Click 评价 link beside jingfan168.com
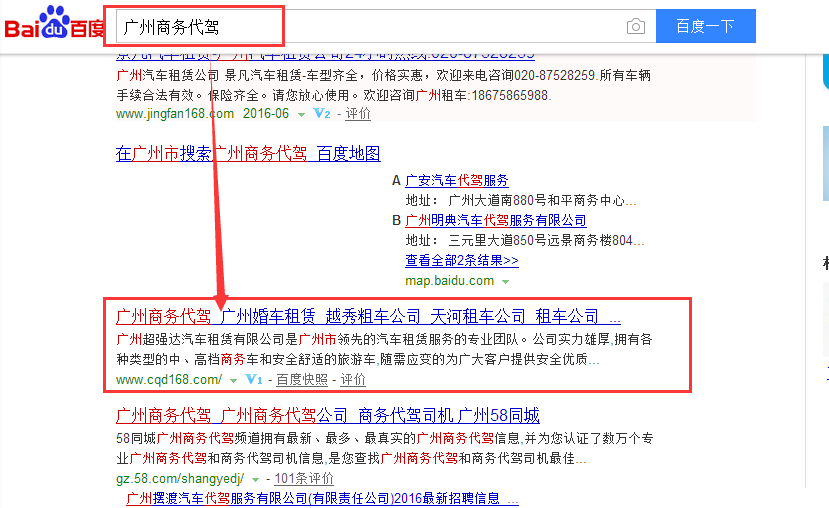This screenshot has width=829, height=508. tap(358, 114)
